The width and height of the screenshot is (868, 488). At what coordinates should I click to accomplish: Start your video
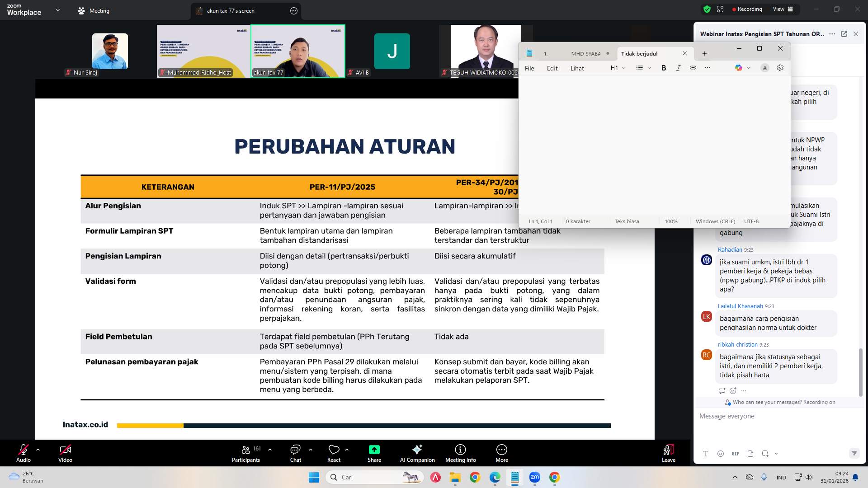66,452
